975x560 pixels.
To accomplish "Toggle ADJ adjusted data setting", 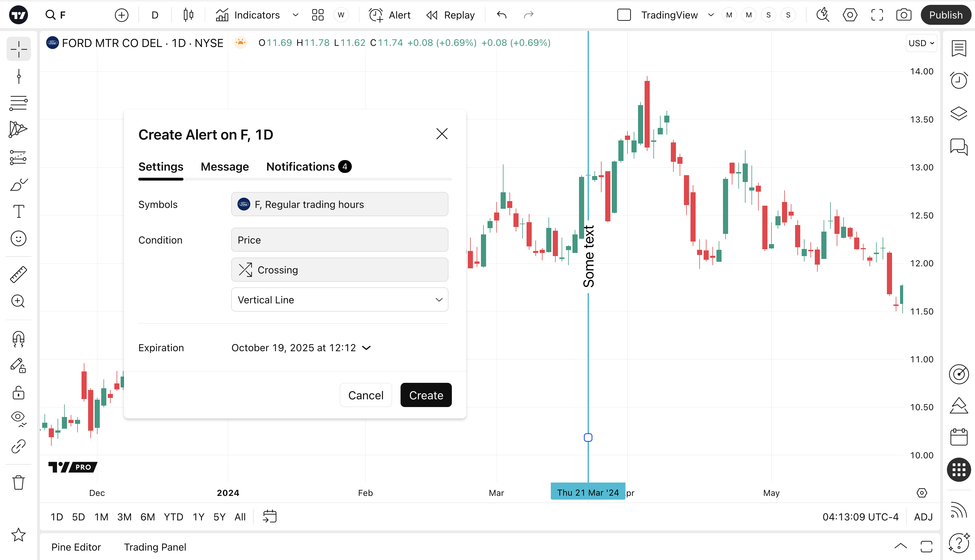I will click(923, 516).
